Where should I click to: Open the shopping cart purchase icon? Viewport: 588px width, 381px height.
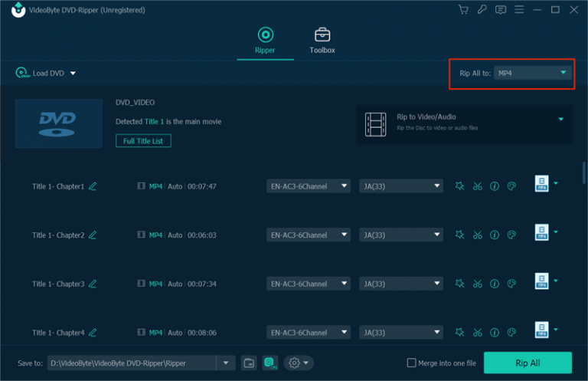click(x=463, y=10)
